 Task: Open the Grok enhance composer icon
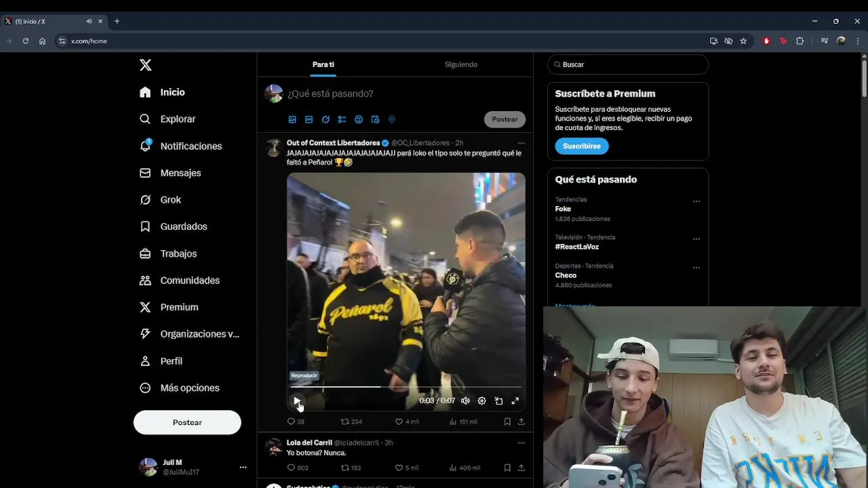click(325, 119)
